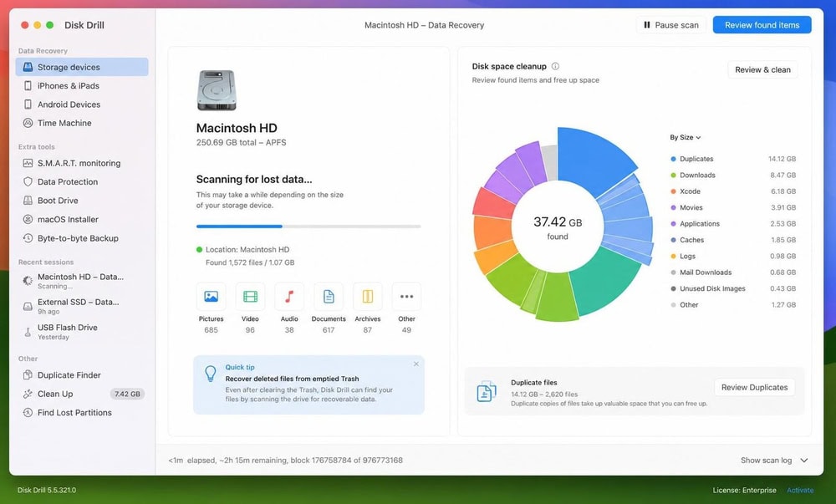Click the USB Flash Drive session icon
Image resolution: width=836 pixels, height=504 pixels.
(x=28, y=332)
